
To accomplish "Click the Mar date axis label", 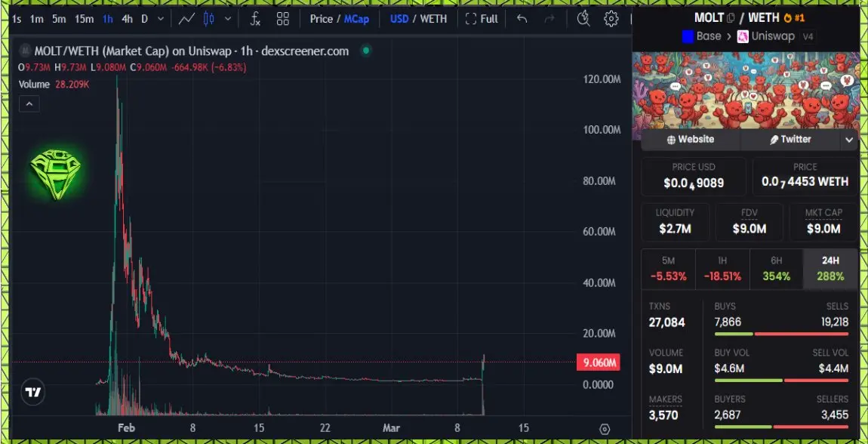I will [392, 428].
